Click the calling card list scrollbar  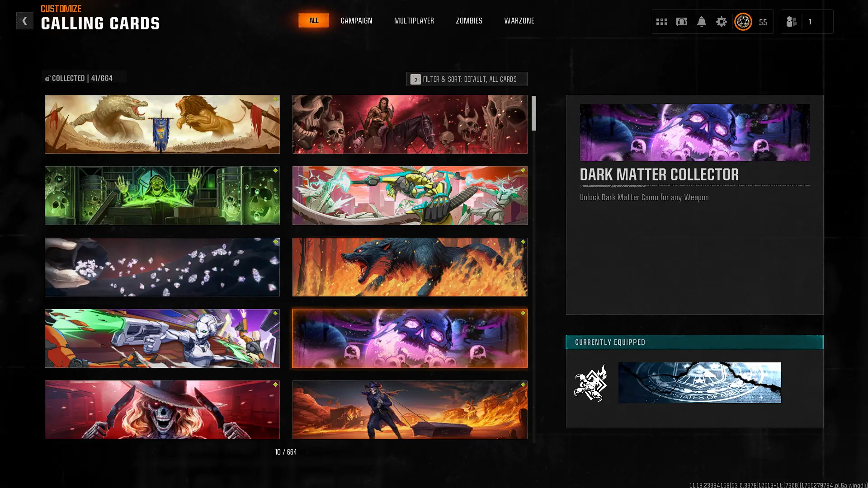click(x=534, y=113)
